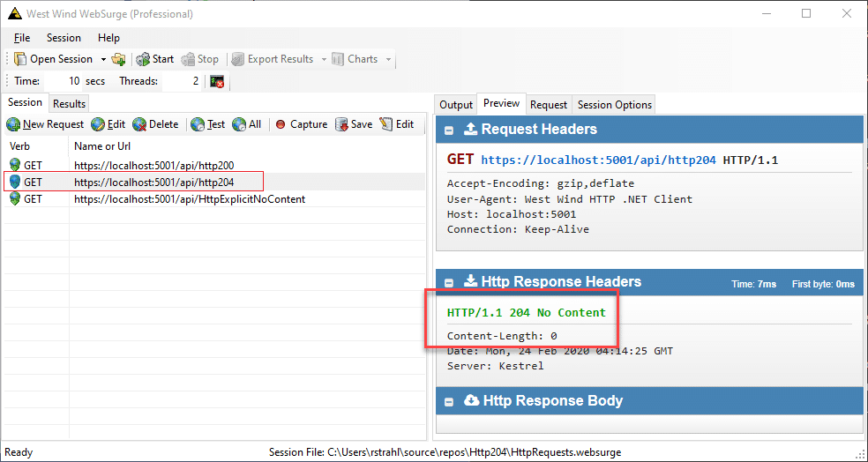Viewport: 868px width, 462px height.
Task: Click the Server: Kestrel header line
Action: click(496, 366)
